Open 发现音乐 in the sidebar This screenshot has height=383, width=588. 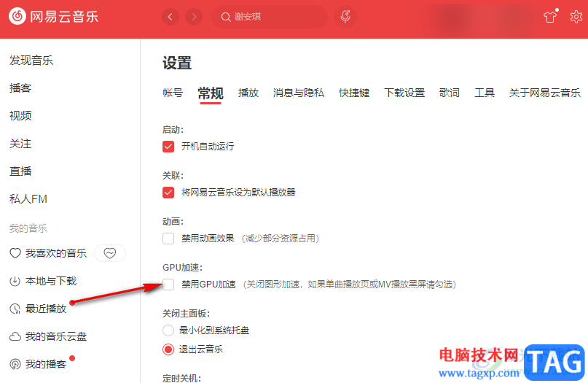(x=31, y=61)
